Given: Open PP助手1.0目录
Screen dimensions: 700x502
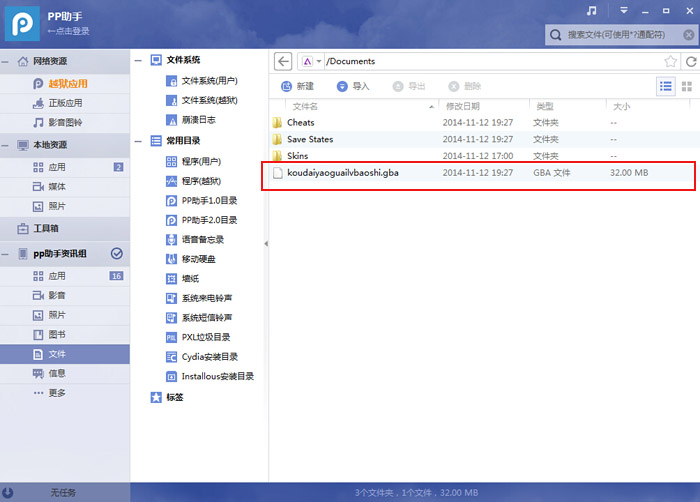Looking at the screenshot, I should click(x=201, y=201).
